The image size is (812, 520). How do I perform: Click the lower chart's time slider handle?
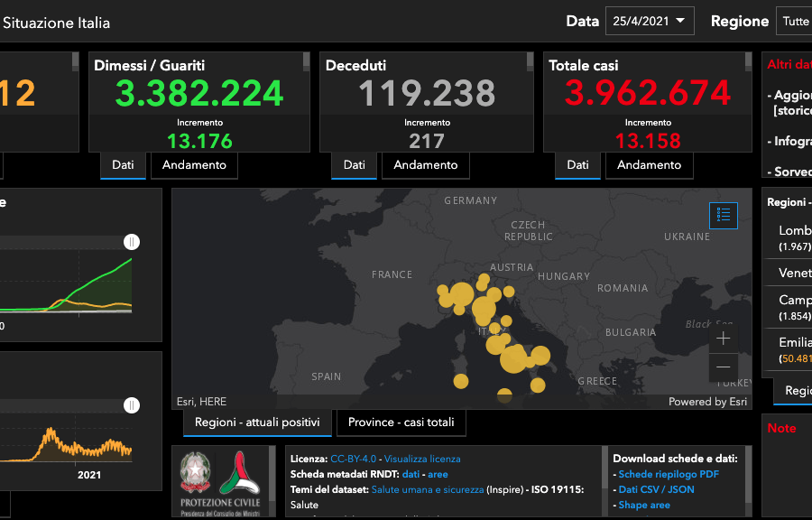pyautogui.click(x=132, y=406)
